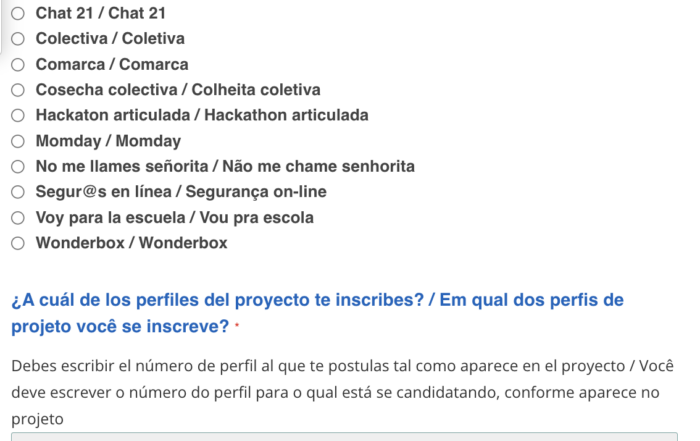
Task: Choose the Voy para la escuela option
Action: [x=18, y=218]
